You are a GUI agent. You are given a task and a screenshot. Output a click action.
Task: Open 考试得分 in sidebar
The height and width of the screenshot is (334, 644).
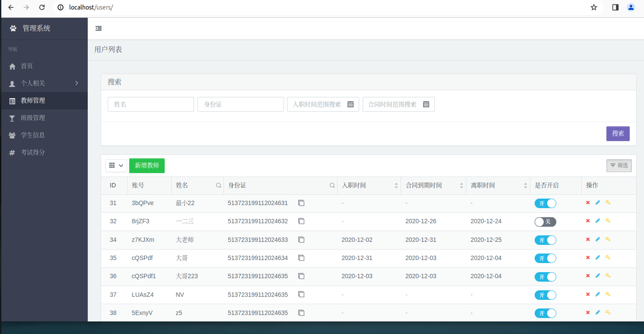pyautogui.click(x=44, y=152)
